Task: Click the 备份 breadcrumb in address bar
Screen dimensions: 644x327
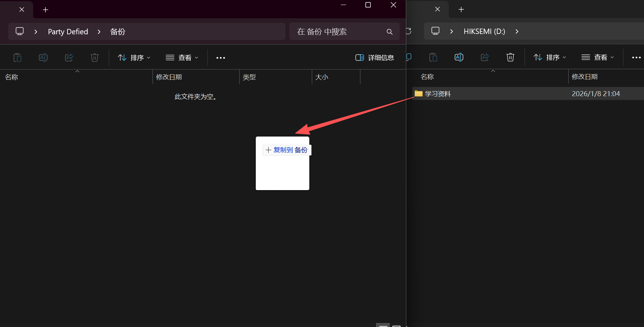Action: (x=118, y=32)
